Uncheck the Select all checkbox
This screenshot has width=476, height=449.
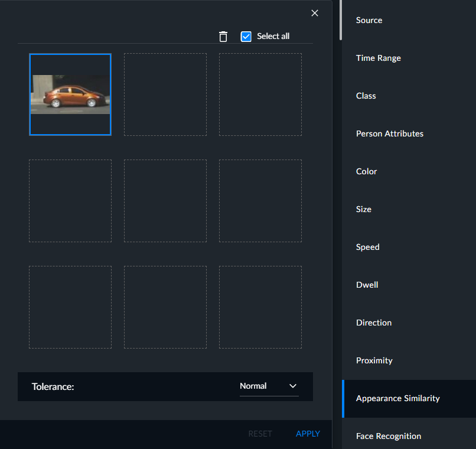(x=246, y=37)
